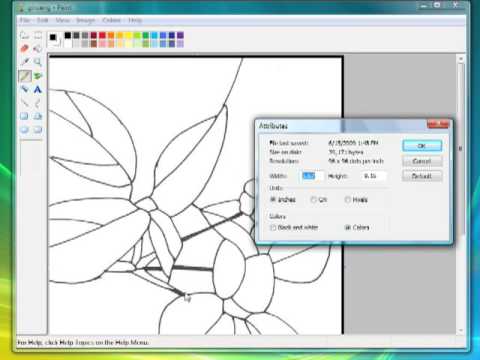The width and height of the screenshot is (480, 360).
Task: Pick the purple color swatch
Action: coord(180,35)
